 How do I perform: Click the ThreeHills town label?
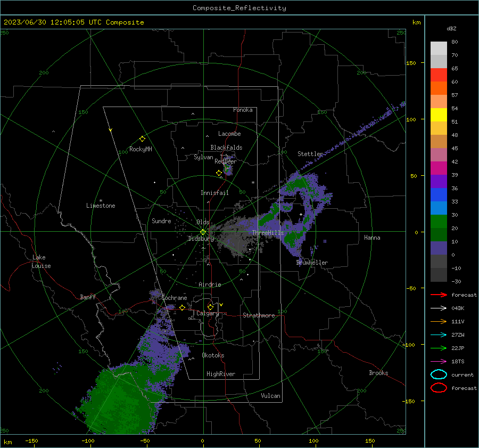coord(268,233)
